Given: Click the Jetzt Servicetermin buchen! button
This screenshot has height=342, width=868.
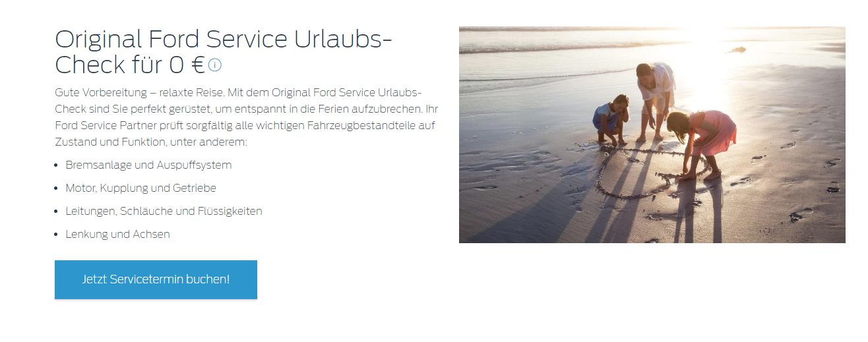Looking at the screenshot, I should [156, 279].
